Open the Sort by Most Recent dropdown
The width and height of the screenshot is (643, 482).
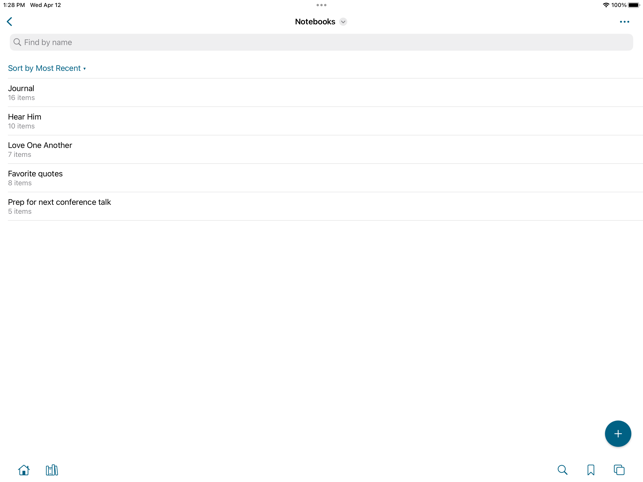tap(47, 68)
